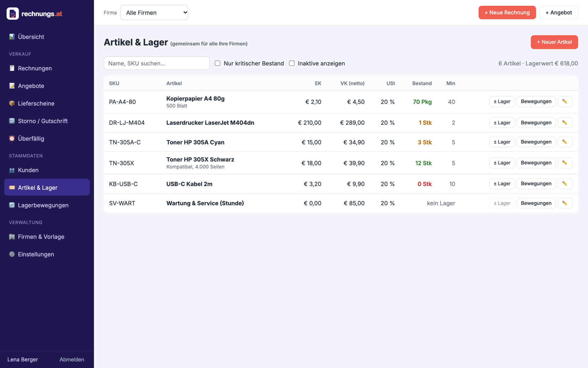The image size is (588, 368).
Task: Click ± Lager for USB-C Kabel 2m
Action: (502, 184)
